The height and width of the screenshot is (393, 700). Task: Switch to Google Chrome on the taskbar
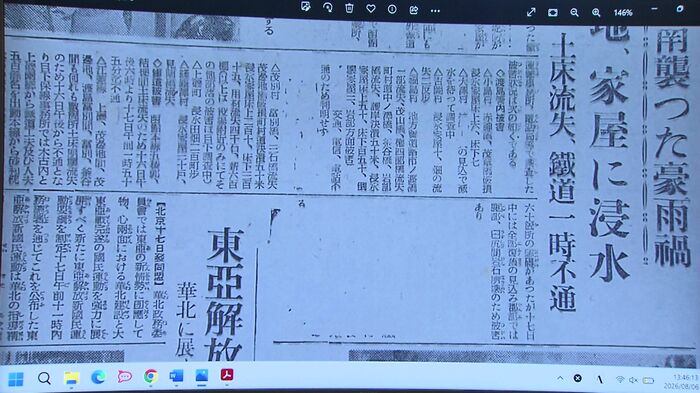click(151, 376)
